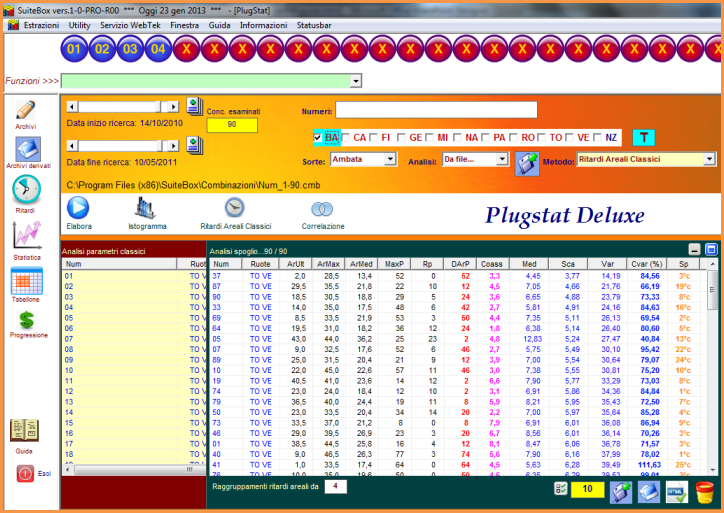The height and width of the screenshot is (513, 724).
Task: Sort table by ArUlt column header
Action: (296, 264)
